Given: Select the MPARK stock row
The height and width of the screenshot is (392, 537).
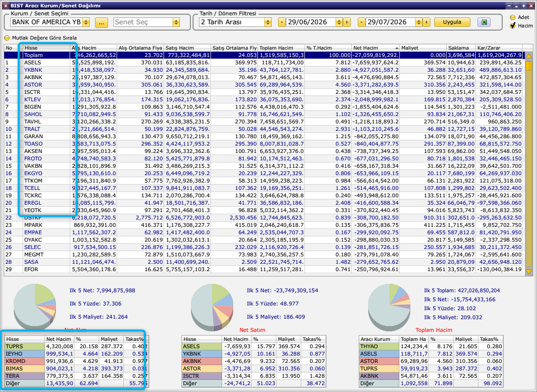Looking at the screenshot, I should click(264, 225).
